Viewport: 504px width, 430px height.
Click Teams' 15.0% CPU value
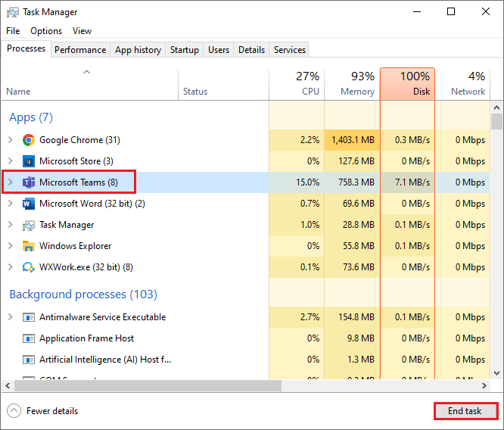[x=307, y=182]
